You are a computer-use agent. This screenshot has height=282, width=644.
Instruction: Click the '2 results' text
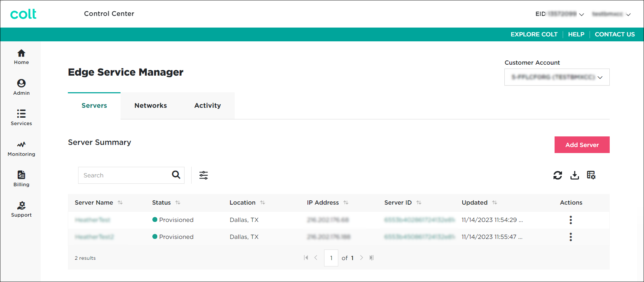pos(85,258)
